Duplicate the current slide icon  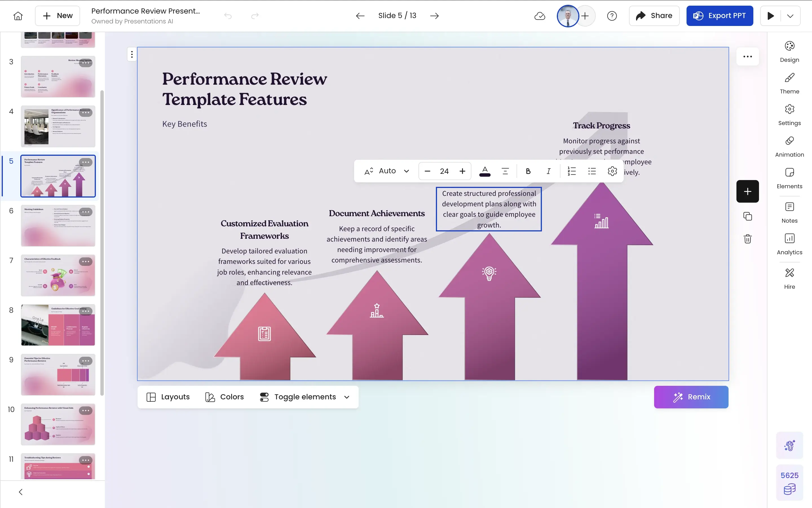coord(748,216)
